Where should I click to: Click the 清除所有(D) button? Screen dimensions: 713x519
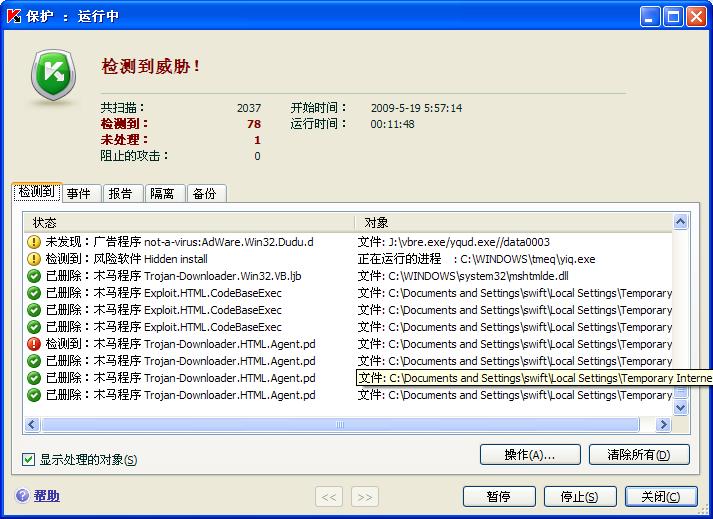click(x=639, y=454)
